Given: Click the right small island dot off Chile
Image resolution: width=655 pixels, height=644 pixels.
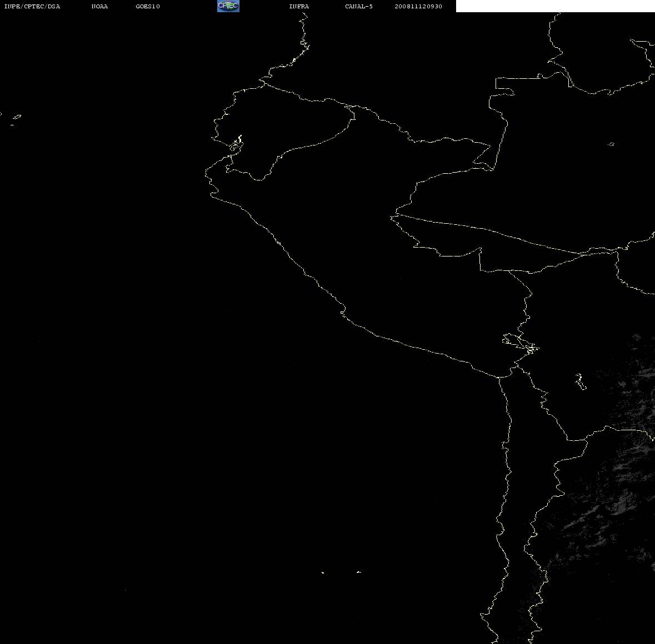Looking at the screenshot, I should [359, 572].
